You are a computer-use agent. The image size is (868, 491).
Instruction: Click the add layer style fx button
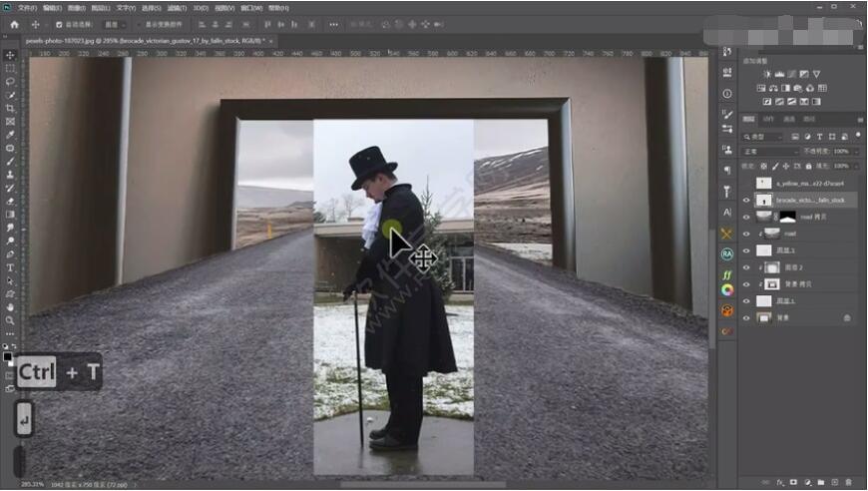780,483
